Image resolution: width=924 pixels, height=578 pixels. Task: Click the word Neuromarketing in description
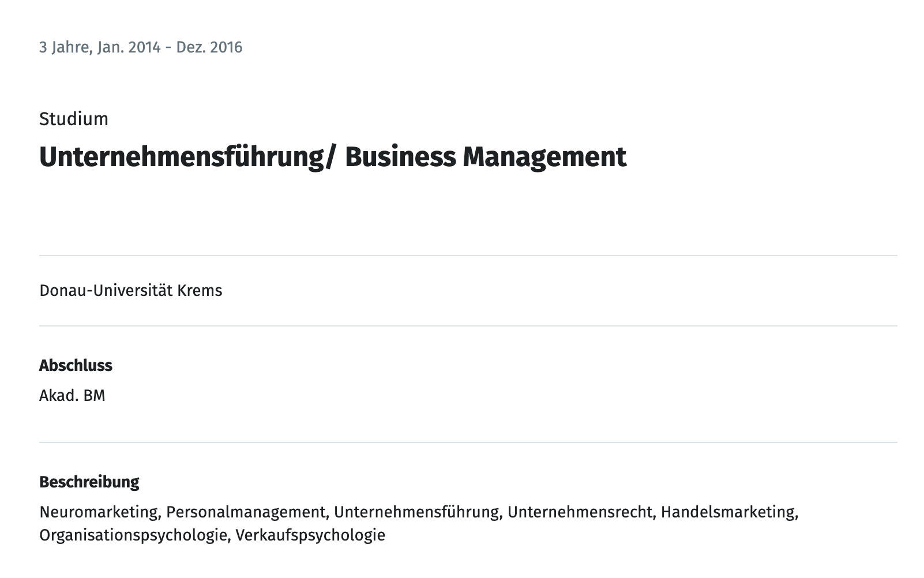[99, 512]
